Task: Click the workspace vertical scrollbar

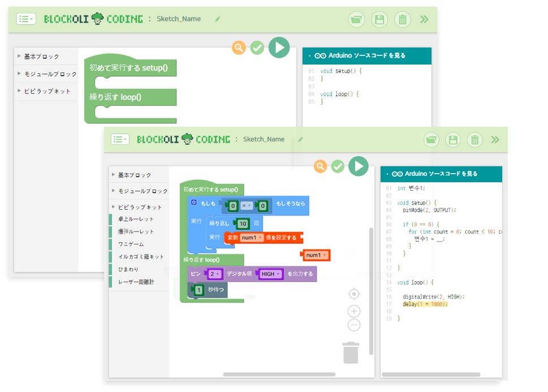Action: click(371, 291)
